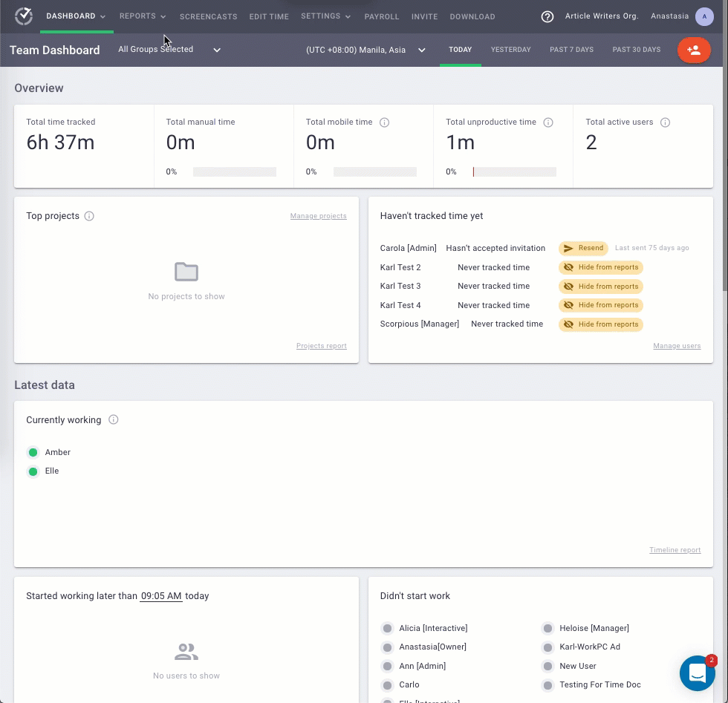This screenshot has width=728, height=703.
Task: Select the status circle next to Alicia [Interactive]
Action: click(x=387, y=628)
